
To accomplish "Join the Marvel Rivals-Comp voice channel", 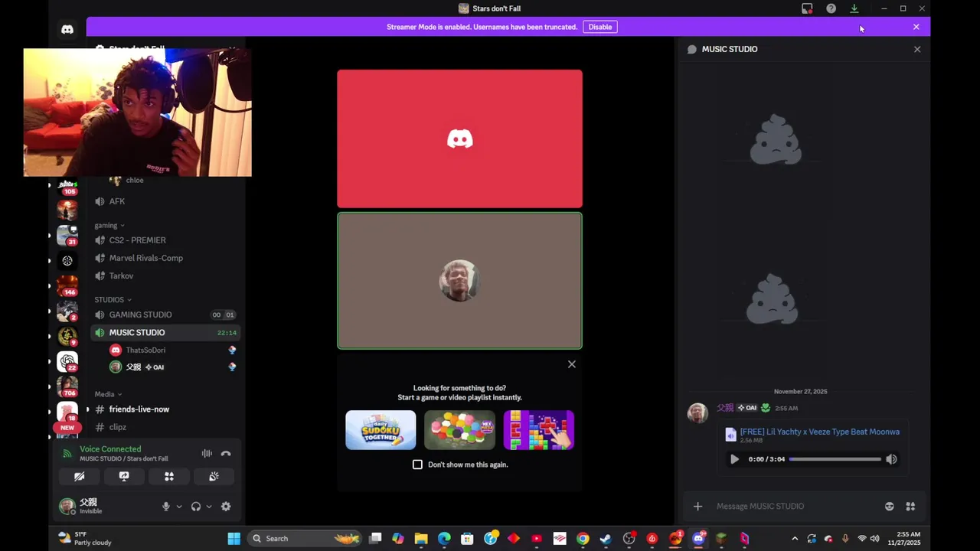I will point(165,258).
